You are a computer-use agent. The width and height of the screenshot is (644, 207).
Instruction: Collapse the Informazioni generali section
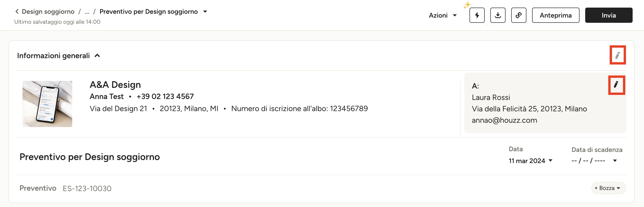click(x=97, y=56)
